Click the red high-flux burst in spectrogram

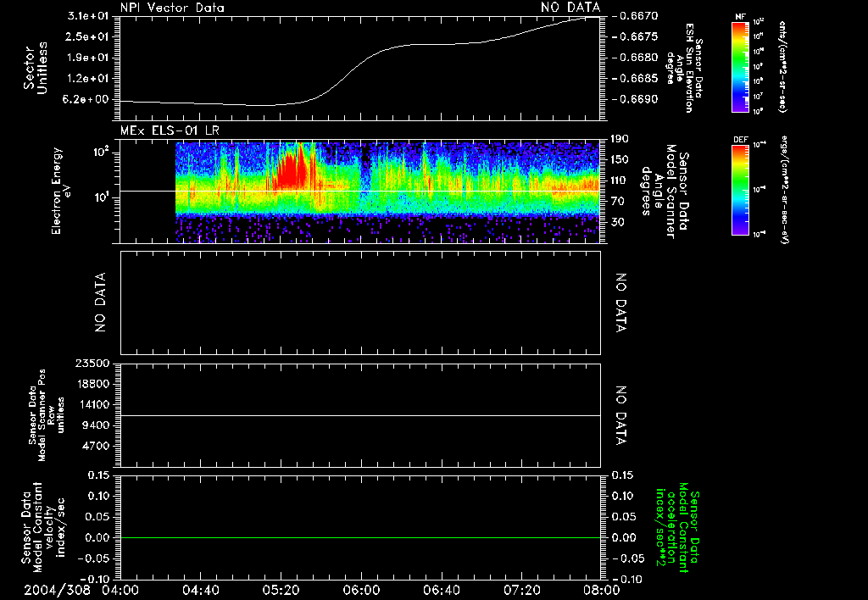[290, 170]
